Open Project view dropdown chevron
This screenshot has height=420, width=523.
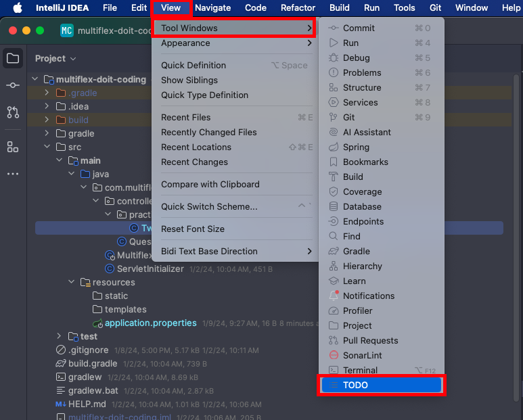tap(73, 59)
